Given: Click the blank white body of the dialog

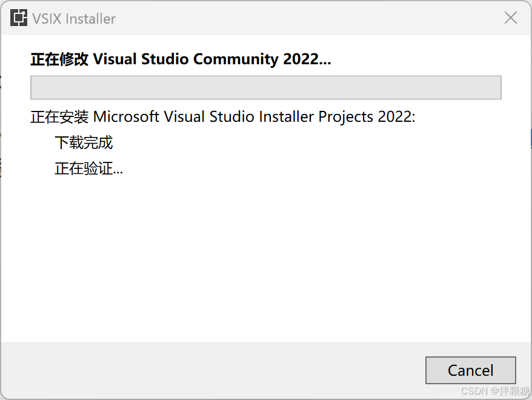Looking at the screenshot, I should [265, 261].
